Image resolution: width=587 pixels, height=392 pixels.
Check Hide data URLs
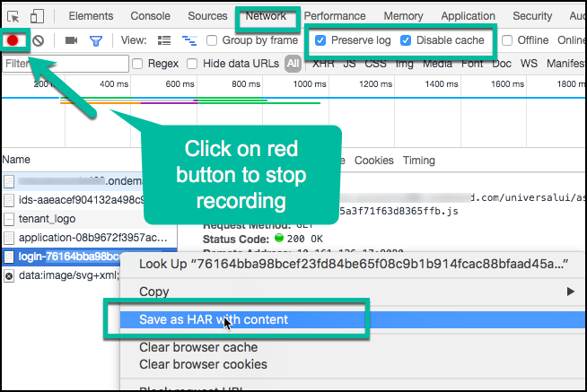[192, 64]
